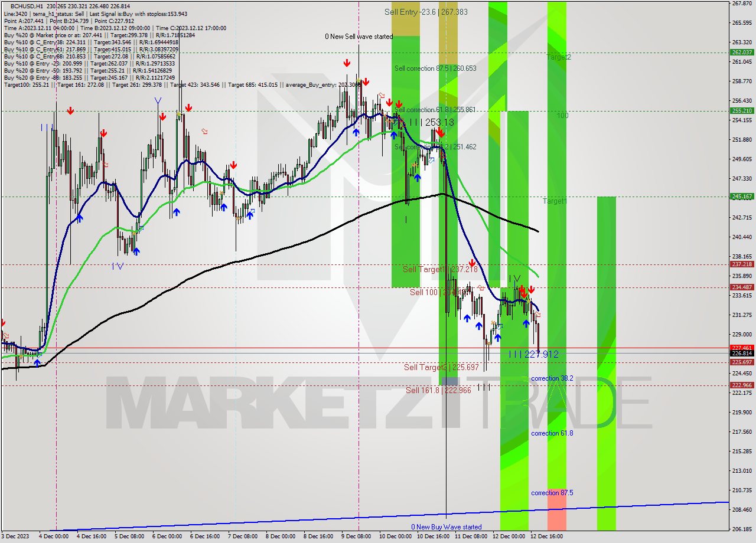Click 'Sell Target2 | 225.697' label

pos(441,367)
